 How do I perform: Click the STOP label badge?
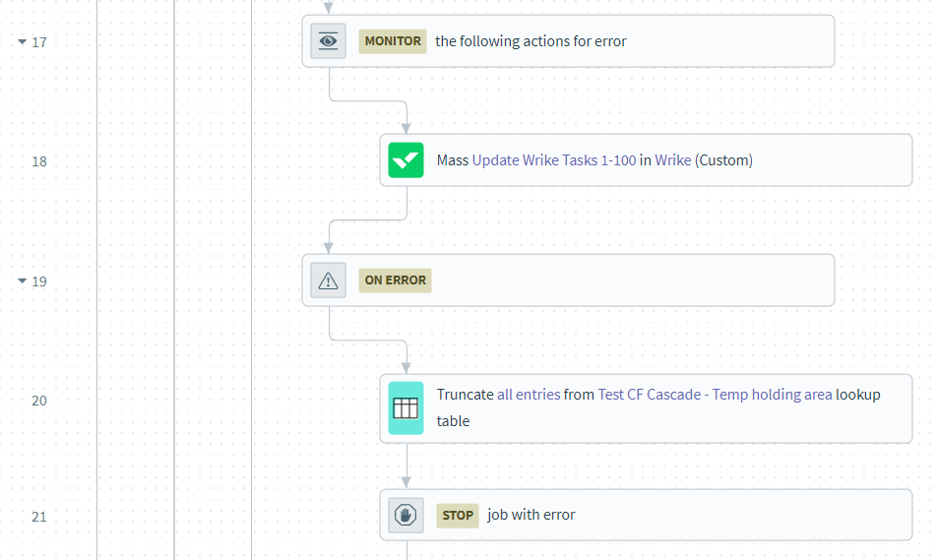458,515
